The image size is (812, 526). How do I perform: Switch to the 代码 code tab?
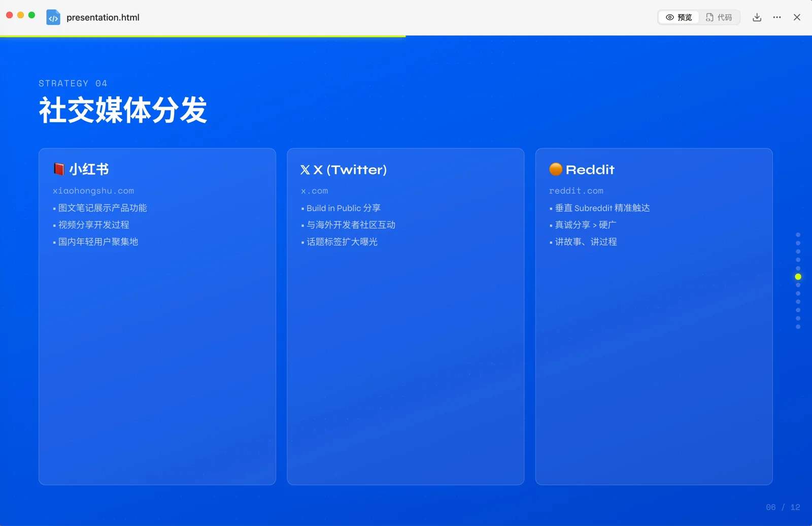coord(719,17)
